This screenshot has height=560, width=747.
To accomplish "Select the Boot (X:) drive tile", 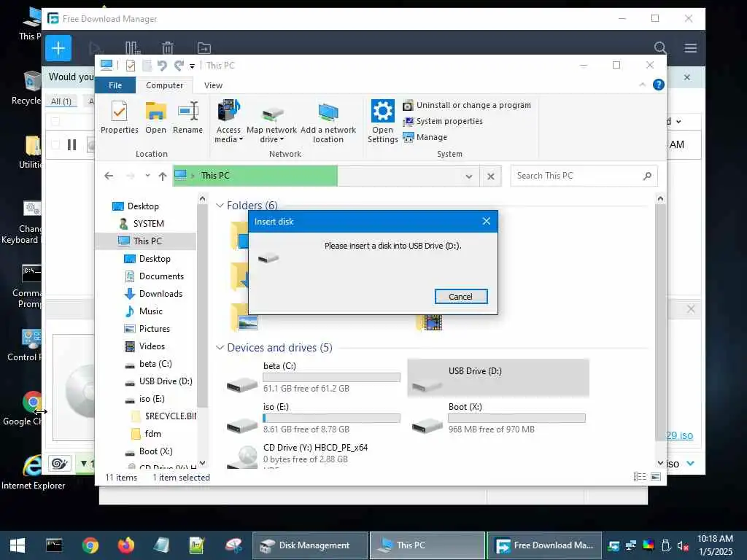I will coord(498,420).
